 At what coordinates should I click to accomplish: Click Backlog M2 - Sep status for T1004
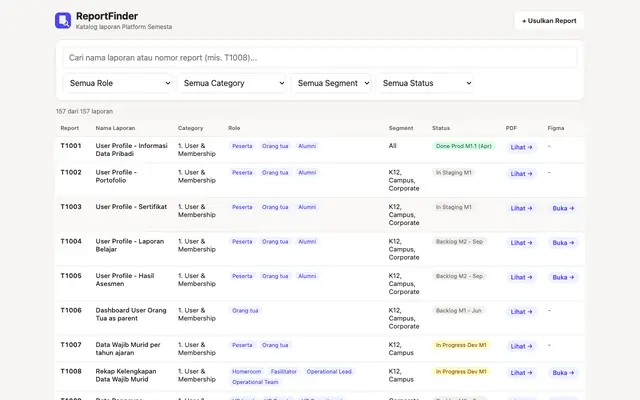coord(459,242)
